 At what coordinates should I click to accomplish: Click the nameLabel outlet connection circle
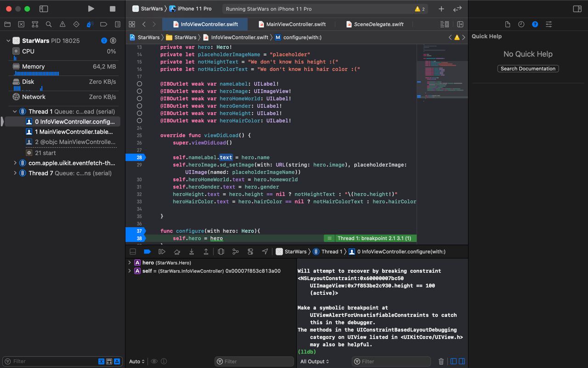coord(139,84)
